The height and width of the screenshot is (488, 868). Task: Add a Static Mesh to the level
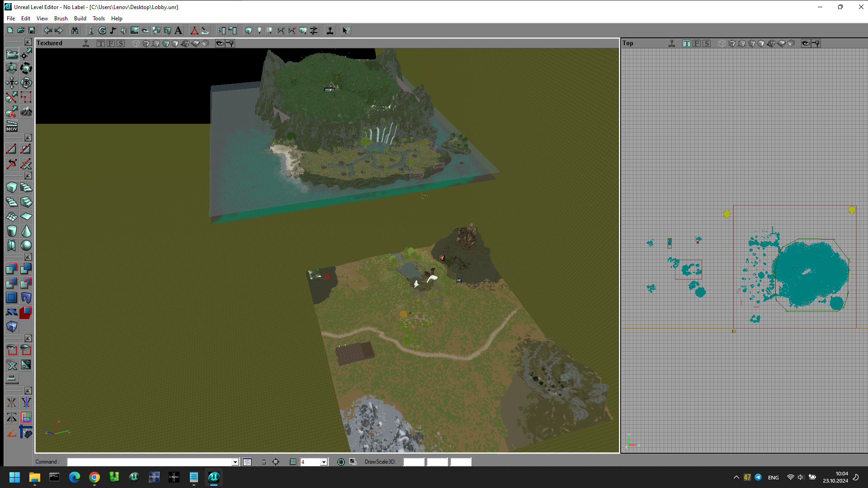point(26,298)
